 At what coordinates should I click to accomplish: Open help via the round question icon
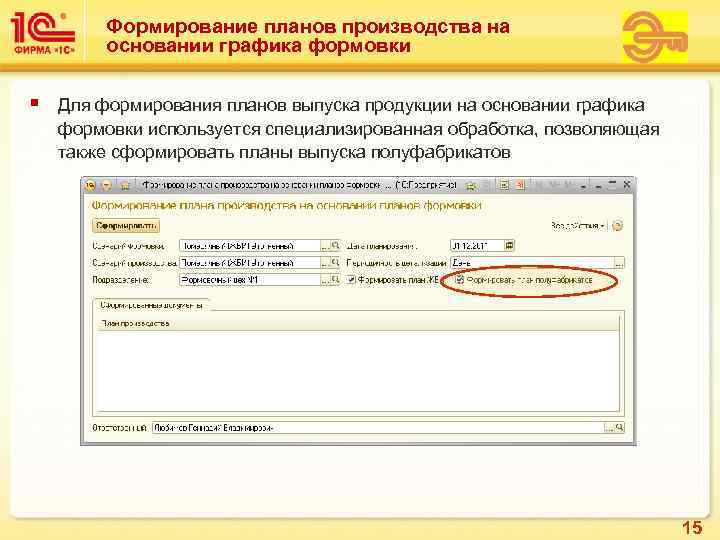618,225
